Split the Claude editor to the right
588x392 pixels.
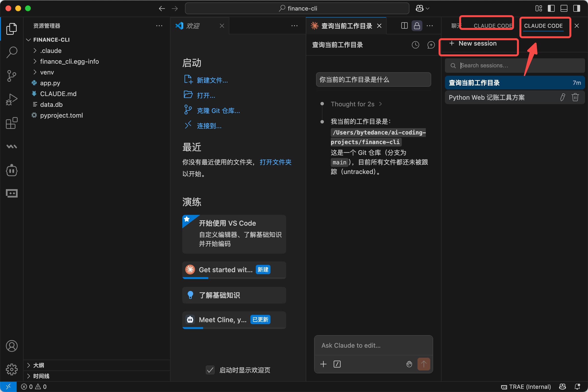click(x=404, y=25)
